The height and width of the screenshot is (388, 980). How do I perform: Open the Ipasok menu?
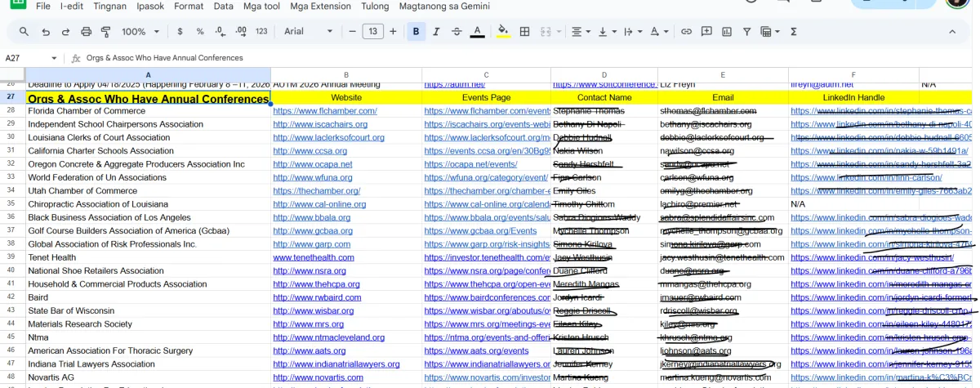150,6
